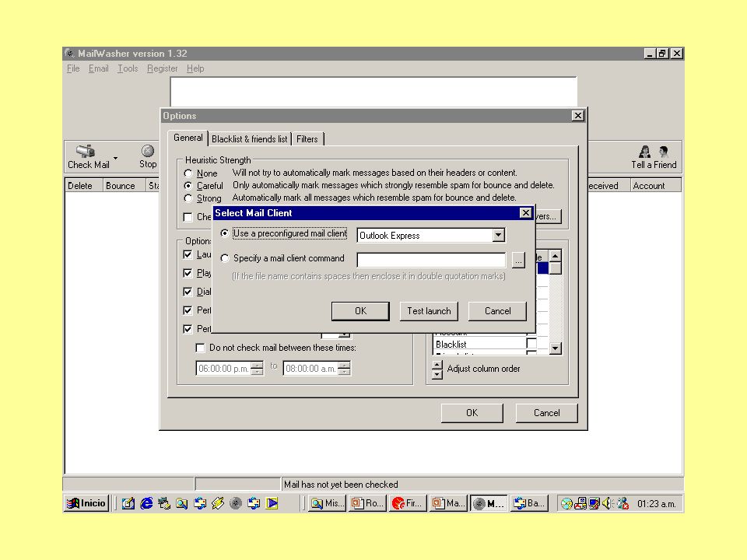The width and height of the screenshot is (747, 560).
Task: Open Tell a Friend from the toolbar
Action: pyautogui.click(x=654, y=158)
